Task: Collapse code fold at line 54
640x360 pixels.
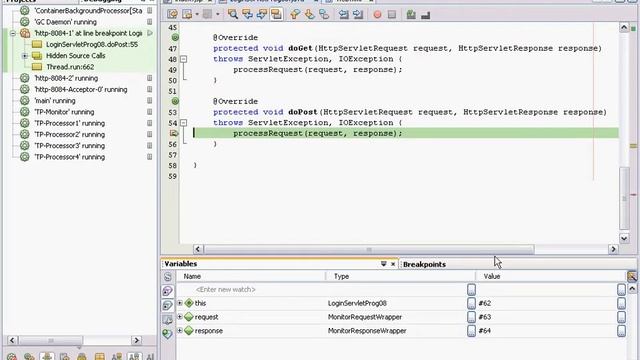Action: pyautogui.click(x=184, y=123)
